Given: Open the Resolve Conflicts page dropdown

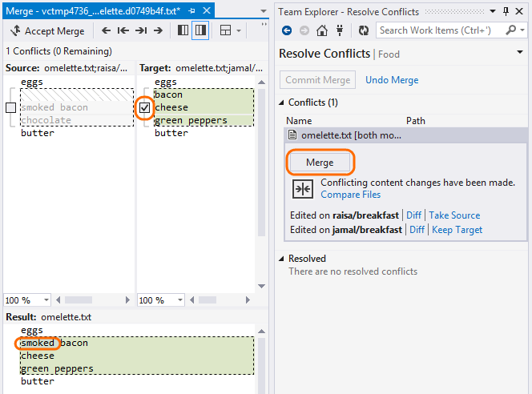Looking at the screenshot, I should (520, 52).
